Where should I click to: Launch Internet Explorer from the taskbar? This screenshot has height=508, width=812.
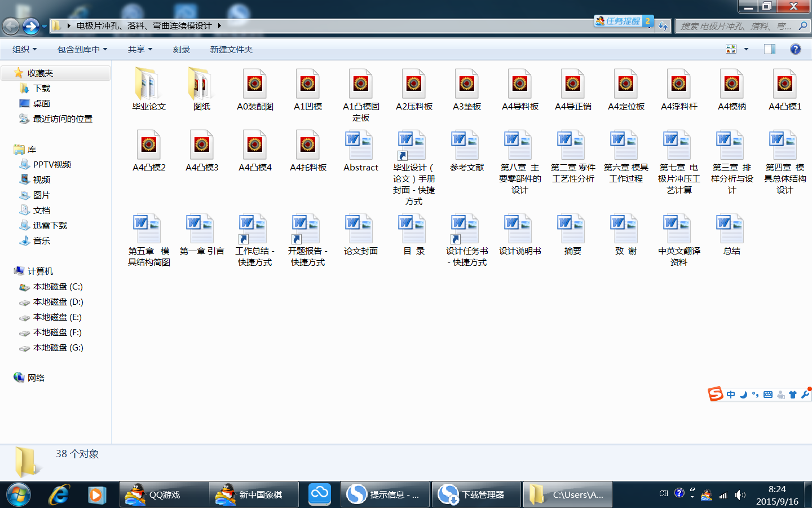(x=57, y=494)
